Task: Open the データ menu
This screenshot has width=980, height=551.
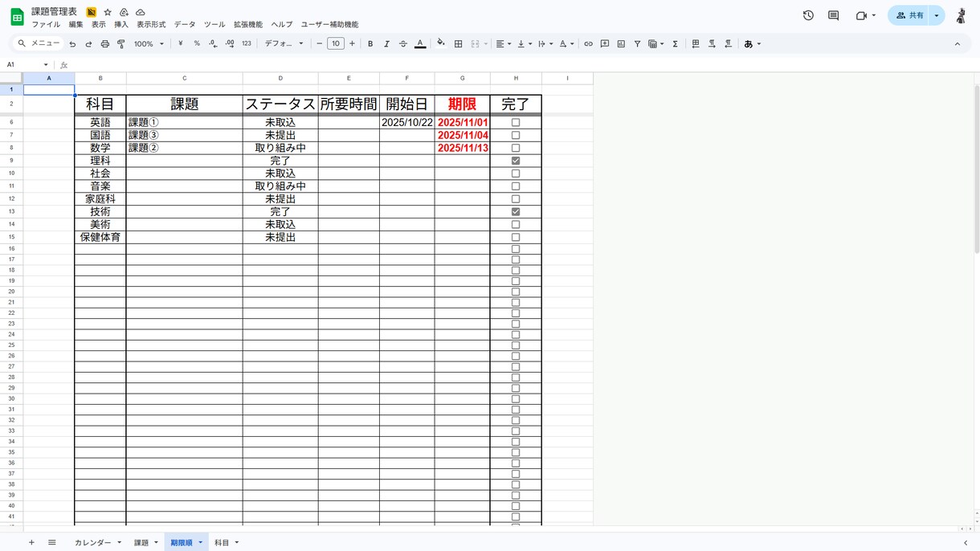Action: (x=185, y=25)
